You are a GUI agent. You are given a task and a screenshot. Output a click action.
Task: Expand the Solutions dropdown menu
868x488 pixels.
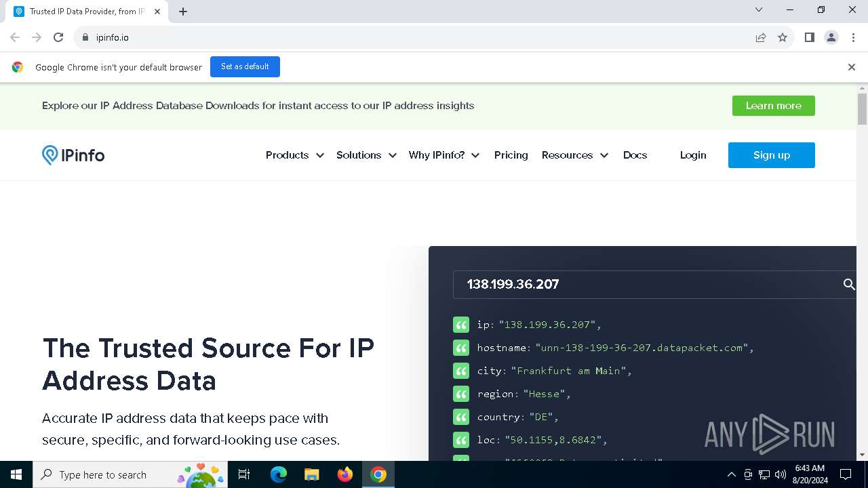366,155
